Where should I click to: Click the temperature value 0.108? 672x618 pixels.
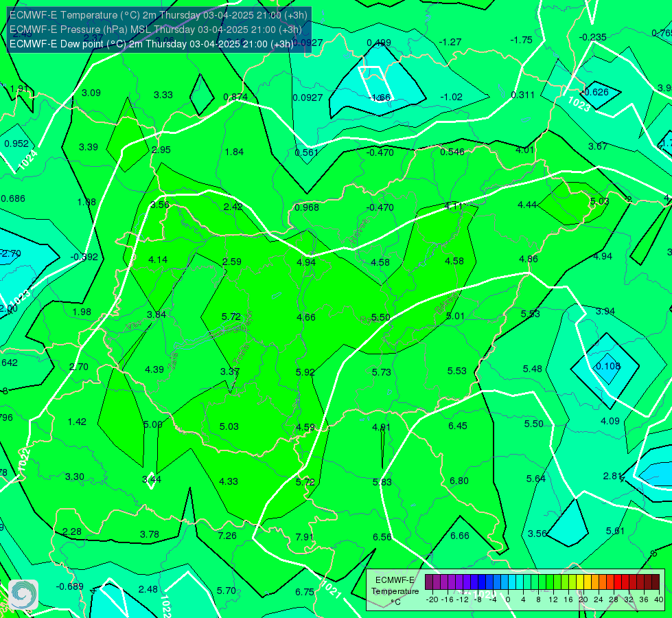(x=608, y=366)
